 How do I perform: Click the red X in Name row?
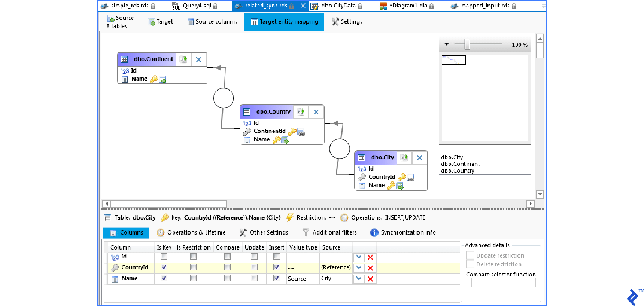point(370,279)
